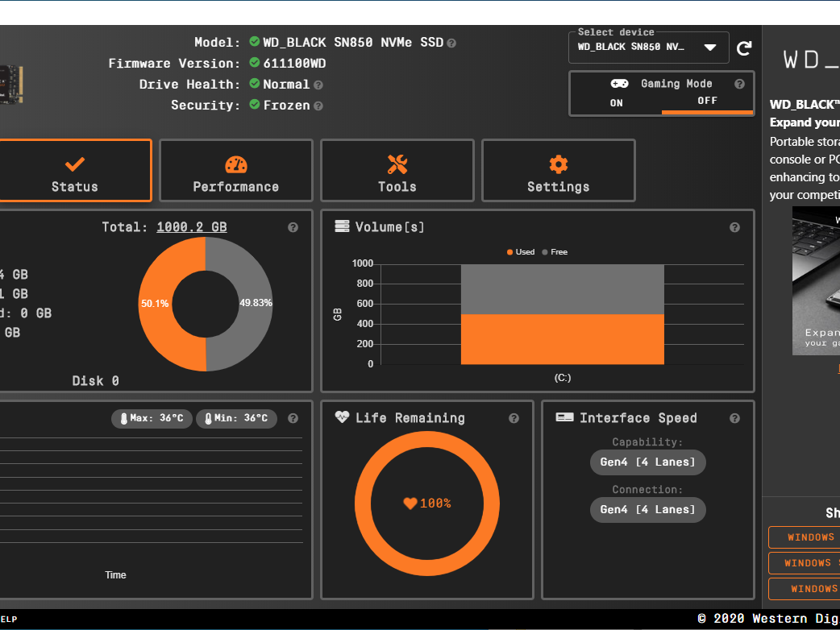Click help icon next to Model name
This screenshot has width=840, height=630.
451,44
